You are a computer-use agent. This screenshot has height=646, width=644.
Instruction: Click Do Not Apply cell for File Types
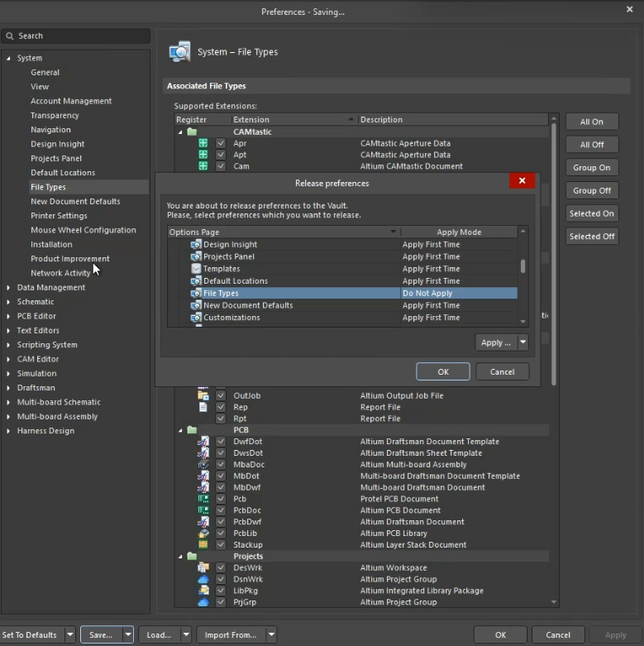tap(459, 293)
